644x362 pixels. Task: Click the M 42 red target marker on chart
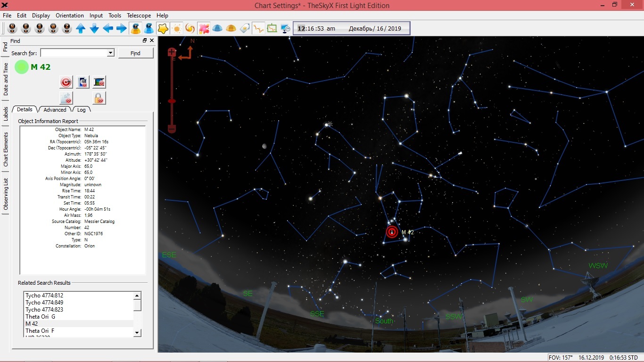(392, 232)
